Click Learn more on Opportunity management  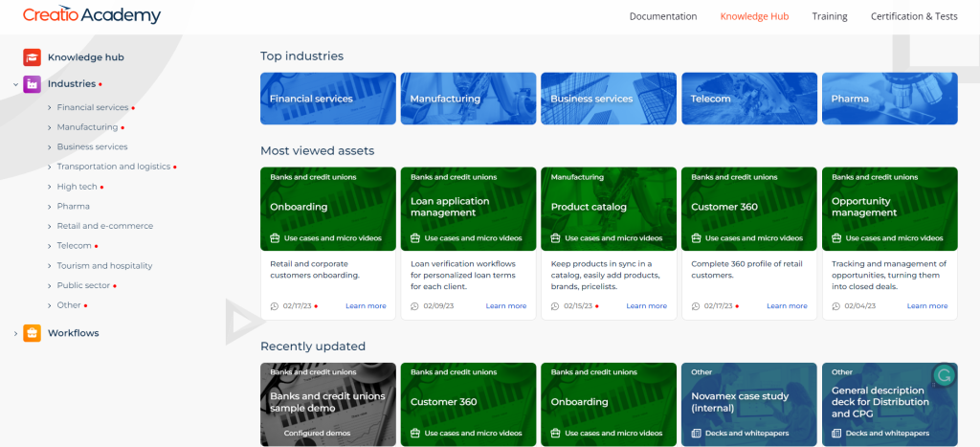(x=927, y=306)
